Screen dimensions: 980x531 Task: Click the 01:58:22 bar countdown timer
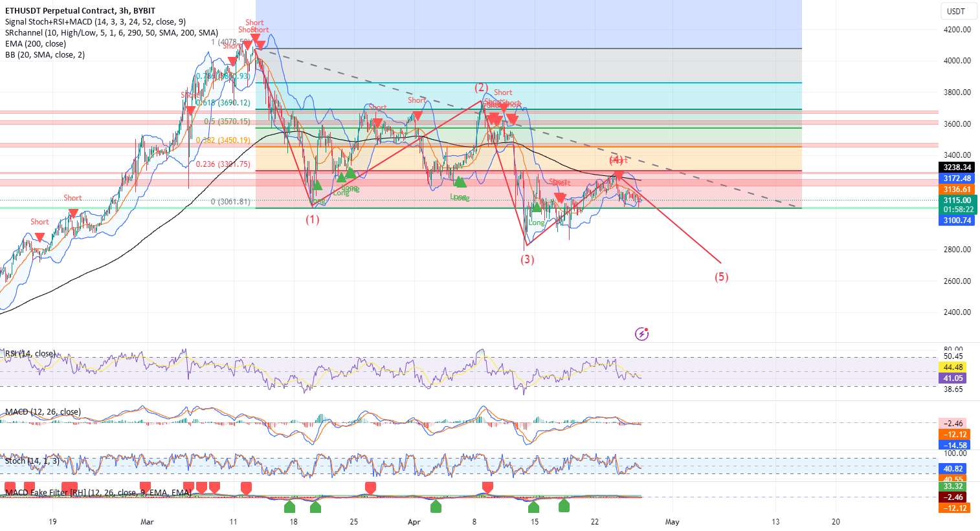click(x=957, y=210)
